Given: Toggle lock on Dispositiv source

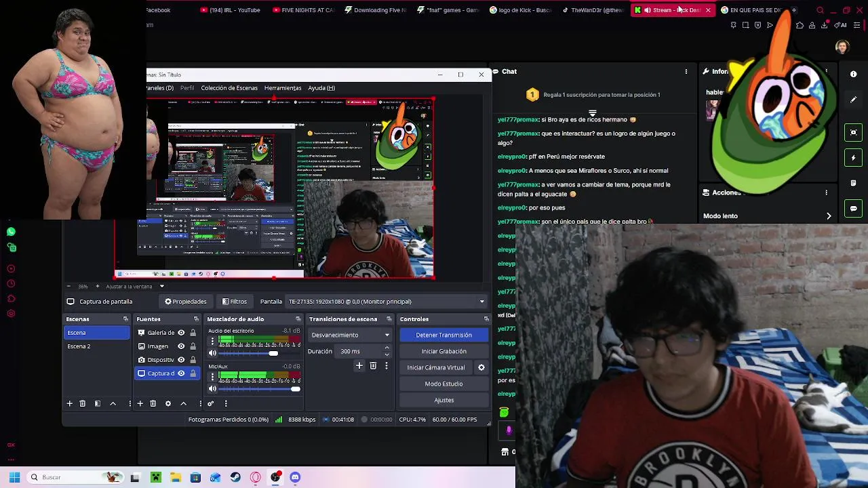Looking at the screenshot, I should [x=193, y=360].
